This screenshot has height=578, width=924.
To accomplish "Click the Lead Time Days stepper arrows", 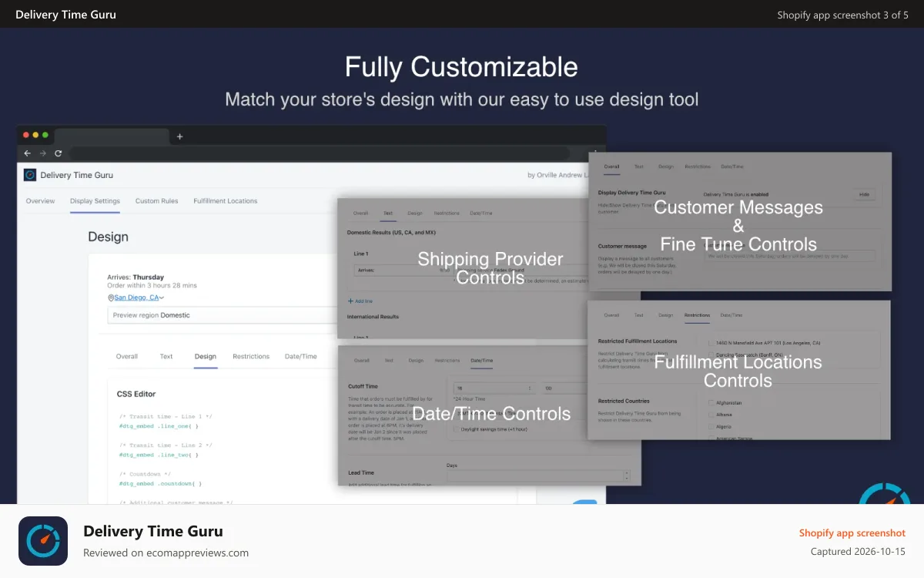I will tap(627, 476).
